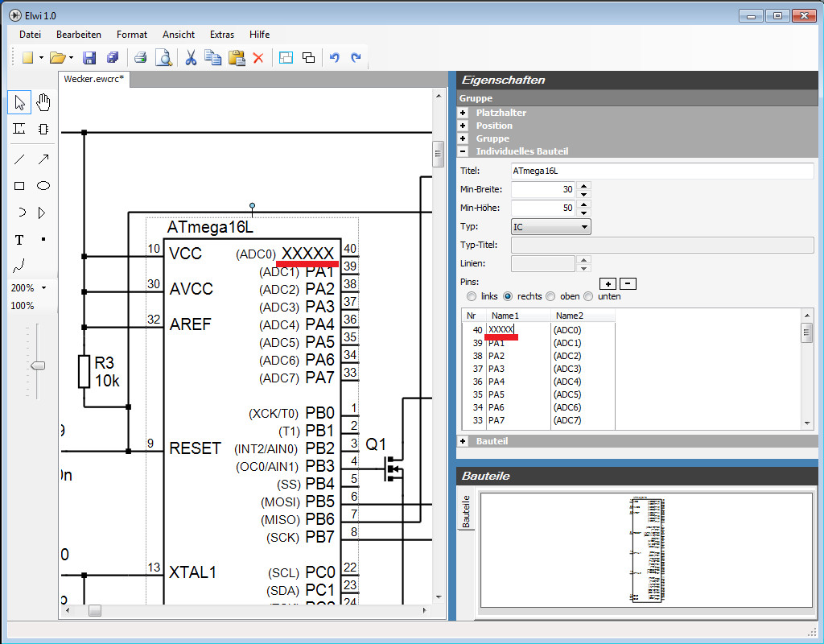Select the arrow drawing tool

pos(43,159)
